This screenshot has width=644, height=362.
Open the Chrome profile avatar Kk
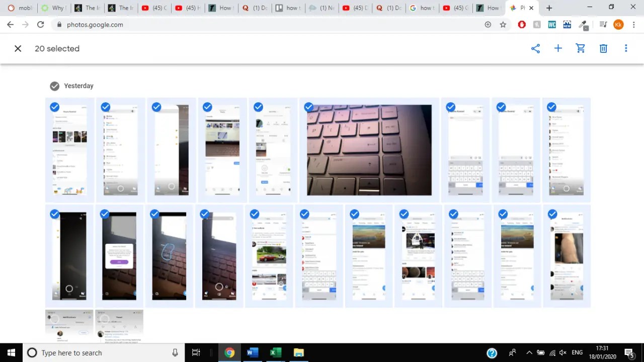click(x=618, y=24)
